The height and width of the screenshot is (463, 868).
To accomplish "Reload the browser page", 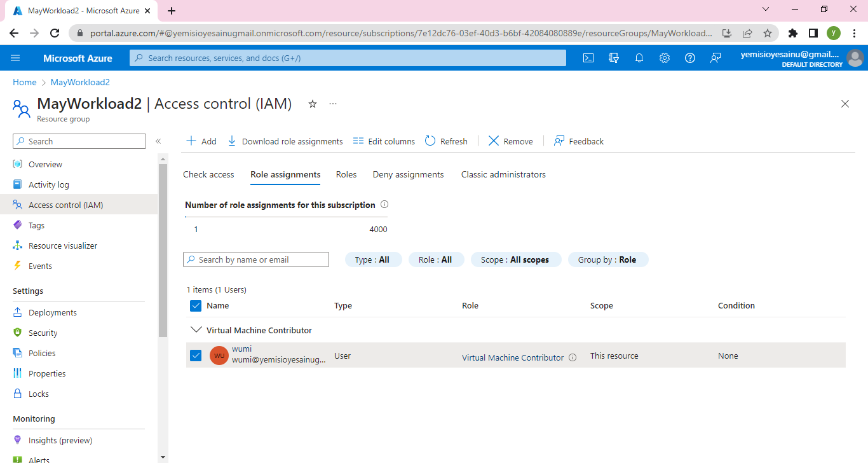I will [x=55, y=33].
